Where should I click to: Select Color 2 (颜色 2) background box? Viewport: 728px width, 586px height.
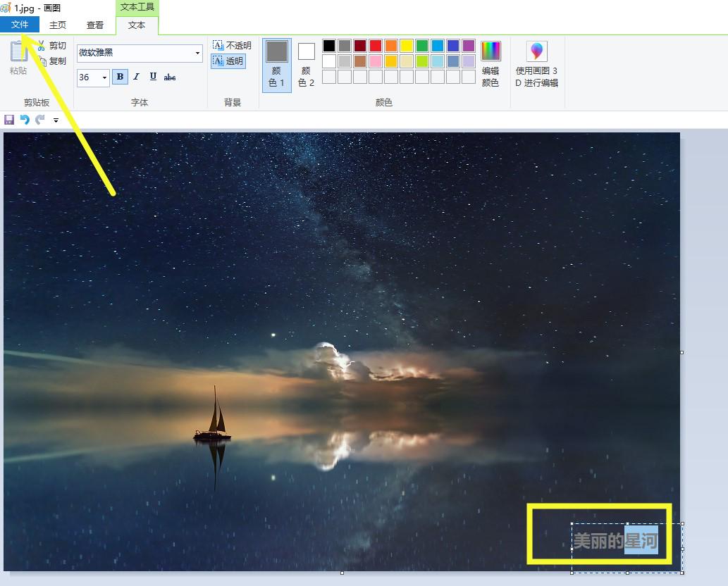[306, 65]
